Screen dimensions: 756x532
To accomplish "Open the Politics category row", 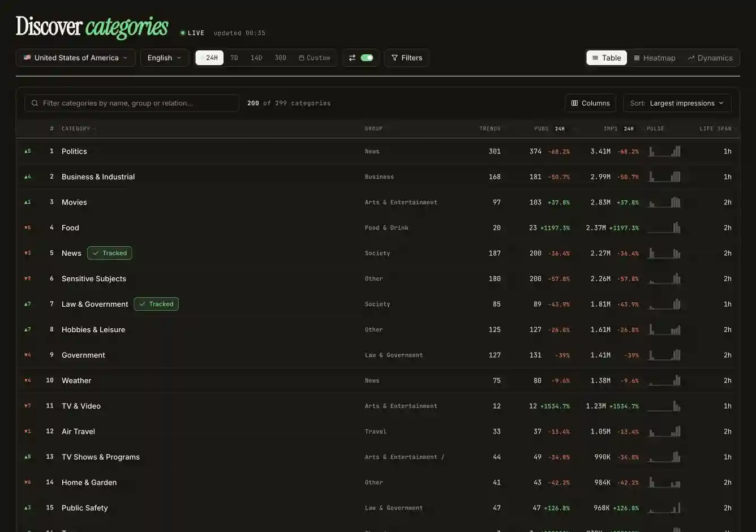I will tap(377, 151).
